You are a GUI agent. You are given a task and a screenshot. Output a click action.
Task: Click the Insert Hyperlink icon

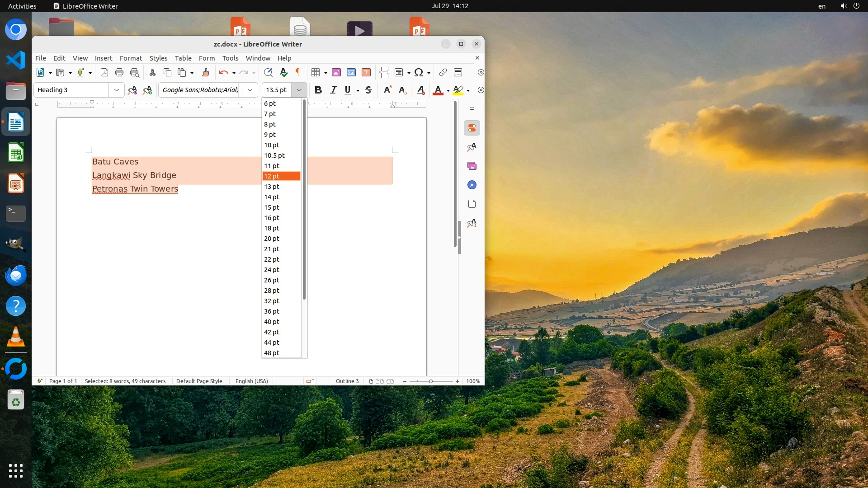pos(443,72)
